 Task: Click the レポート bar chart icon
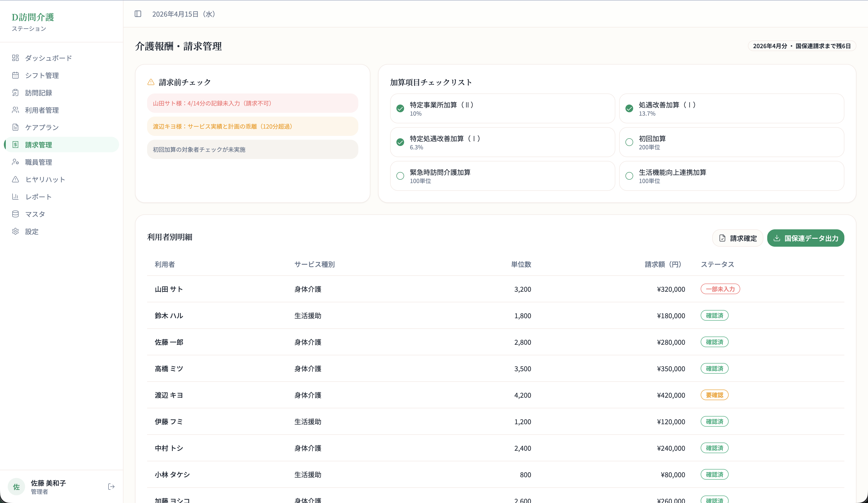pyautogui.click(x=15, y=196)
